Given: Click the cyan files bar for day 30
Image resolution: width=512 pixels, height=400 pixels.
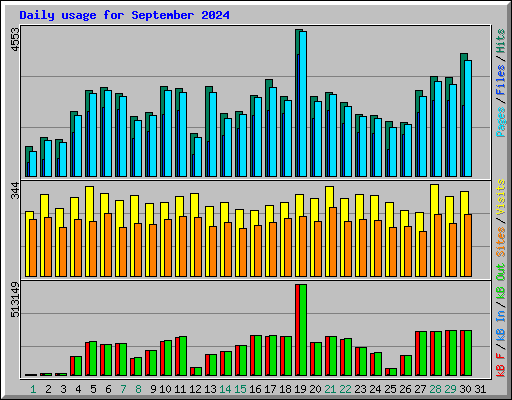Looking at the screenshot, I should (x=468, y=119).
